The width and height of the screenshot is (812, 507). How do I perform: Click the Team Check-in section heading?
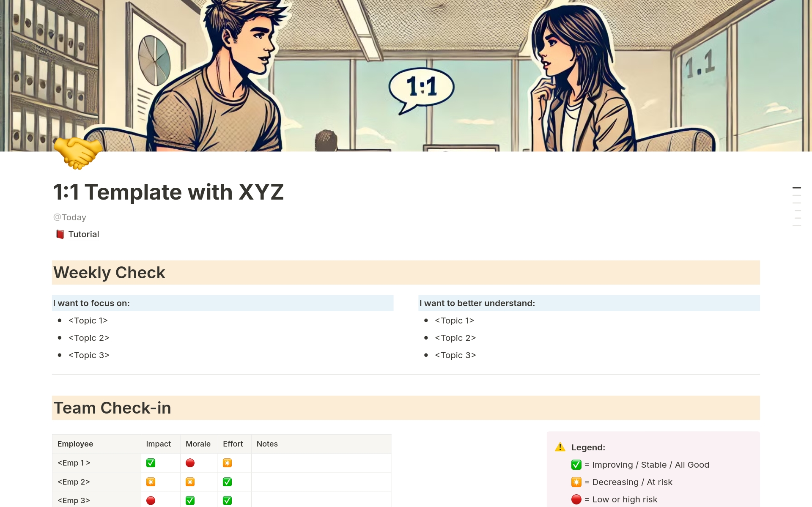tap(112, 408)
